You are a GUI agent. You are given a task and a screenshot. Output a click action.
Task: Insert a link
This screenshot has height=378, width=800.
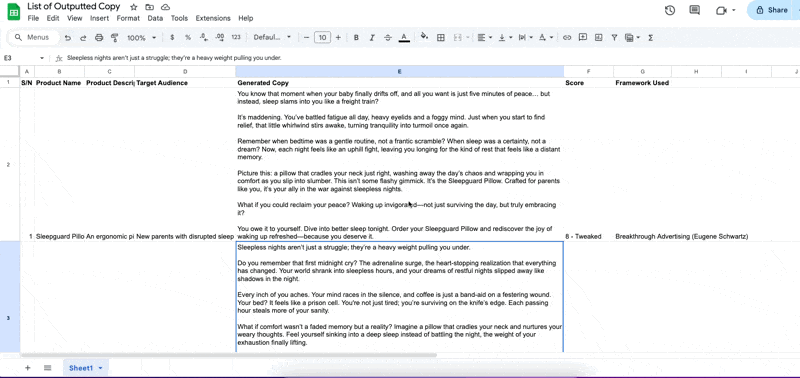(566, 38)
